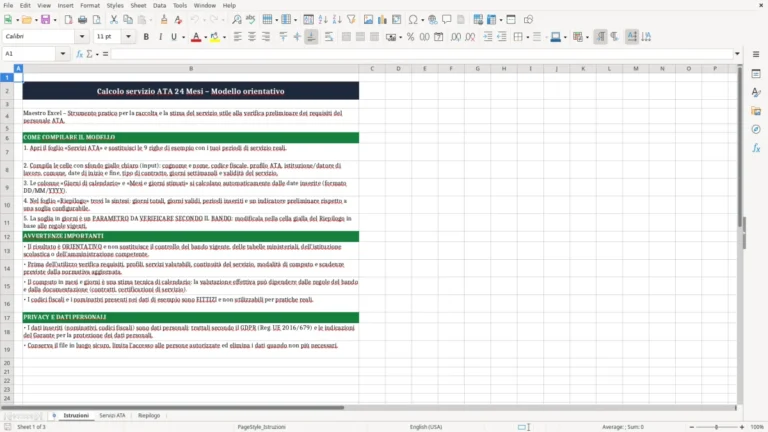Toggle italic formatting

(160, 37)
